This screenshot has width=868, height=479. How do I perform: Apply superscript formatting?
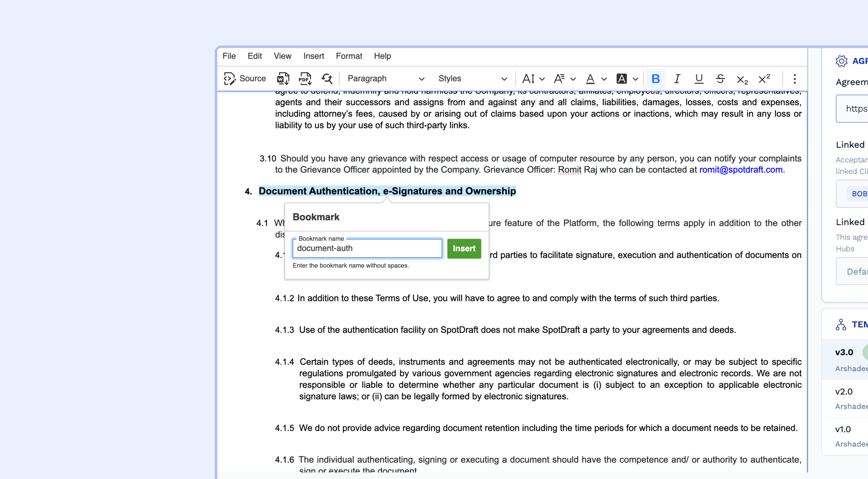764,79
